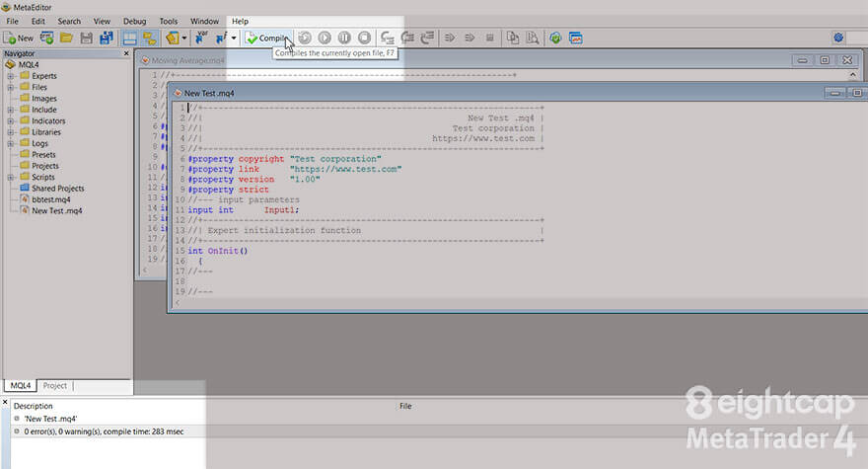Open the Search menu

pyautogui.click(x=69, y=21)
